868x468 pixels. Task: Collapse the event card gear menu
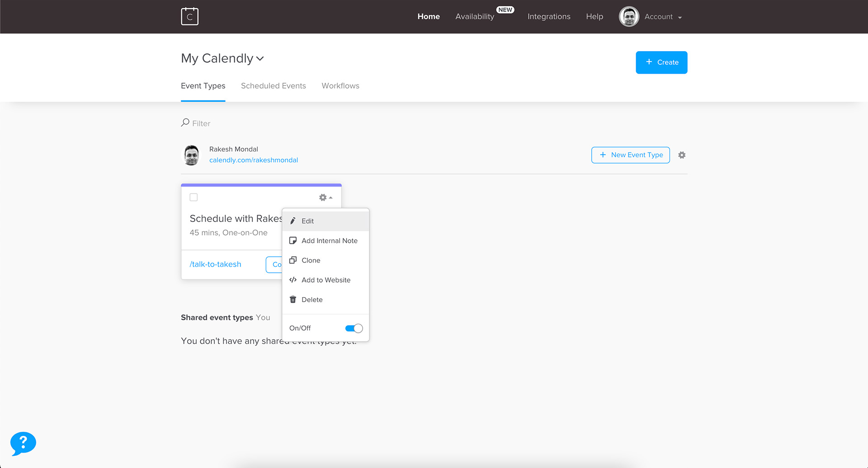pyautogui.click(x=325, y=198)
